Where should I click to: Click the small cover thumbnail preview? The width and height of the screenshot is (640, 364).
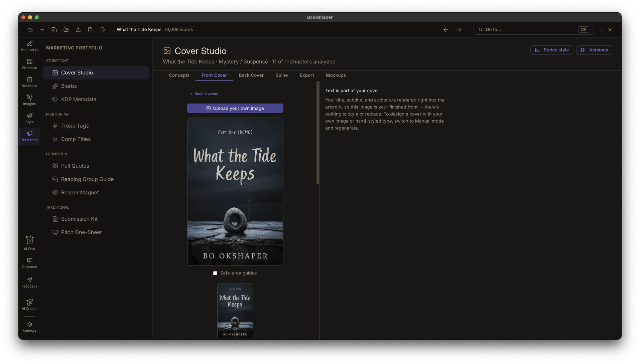[235, 311]
